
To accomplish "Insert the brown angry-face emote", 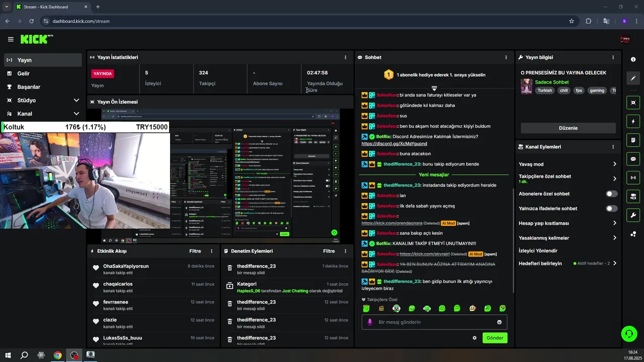I will tap(381, 308).
